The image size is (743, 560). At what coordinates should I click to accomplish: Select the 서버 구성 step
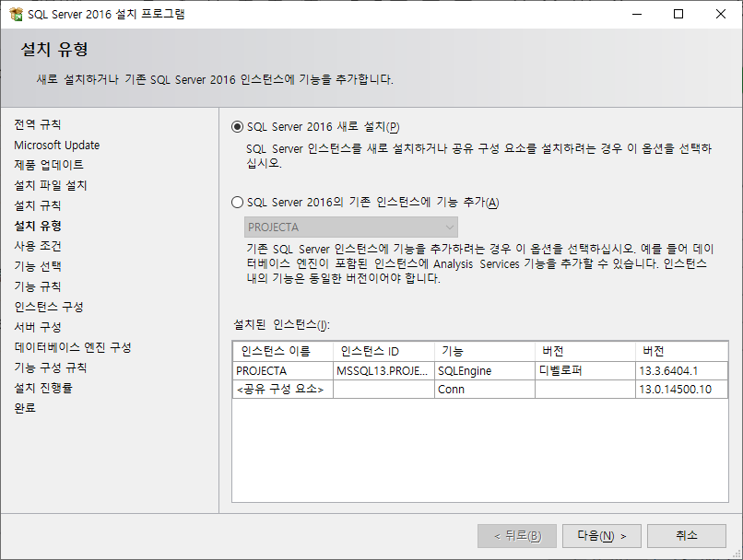tap(38, 327)
